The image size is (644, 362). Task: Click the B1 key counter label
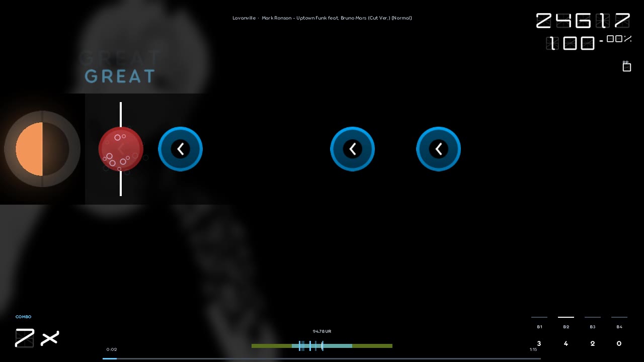pyautogui.click(x=539, y=327)
